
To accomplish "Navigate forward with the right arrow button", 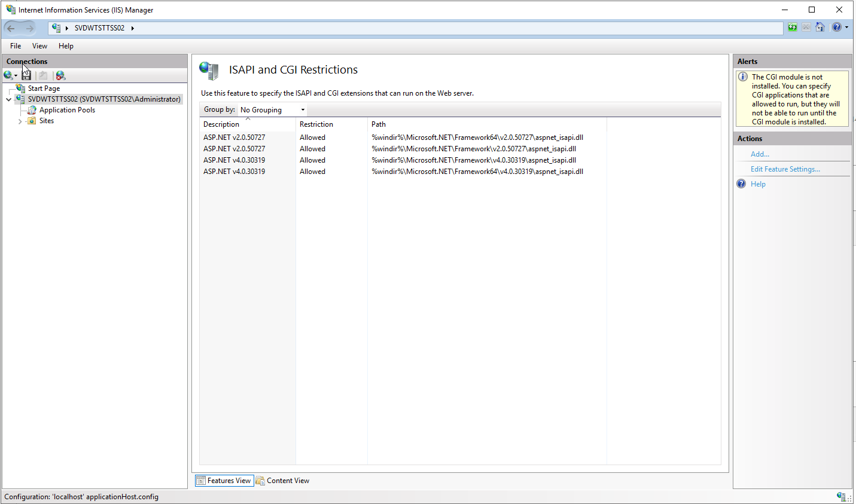I will click(x=29, y=28).
